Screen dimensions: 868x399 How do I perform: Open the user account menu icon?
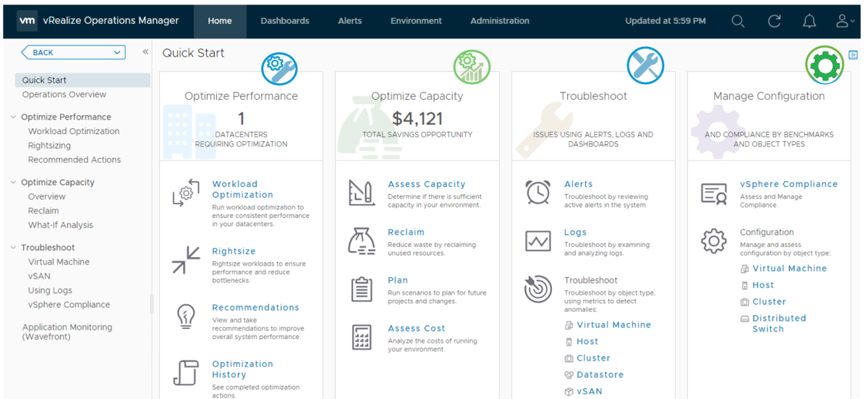tap(845, 21)
